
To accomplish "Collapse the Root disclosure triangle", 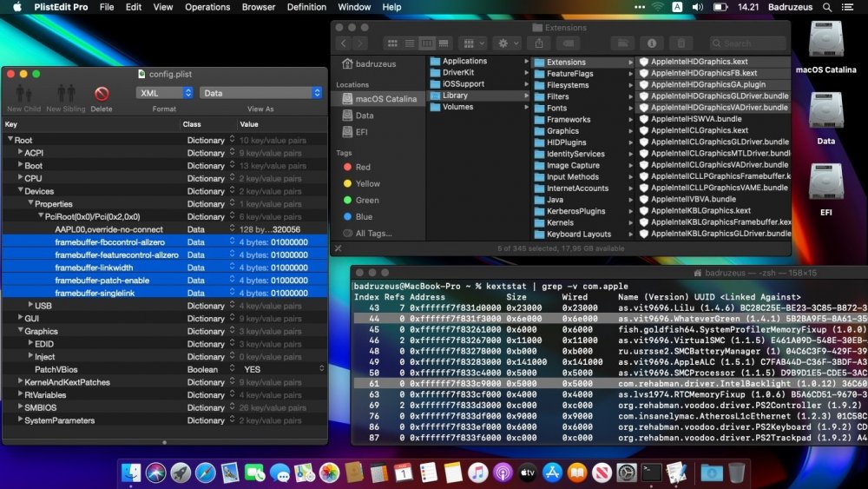I will [10, 140].
